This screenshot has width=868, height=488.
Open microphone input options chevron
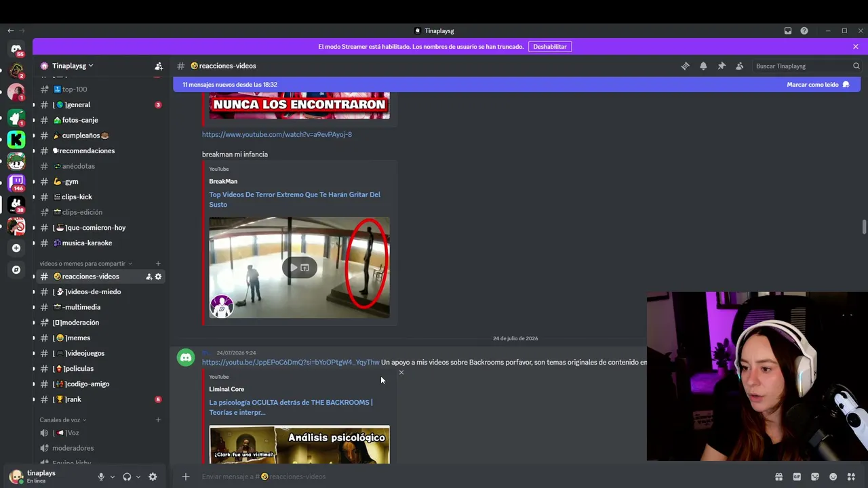click(113, 476)
